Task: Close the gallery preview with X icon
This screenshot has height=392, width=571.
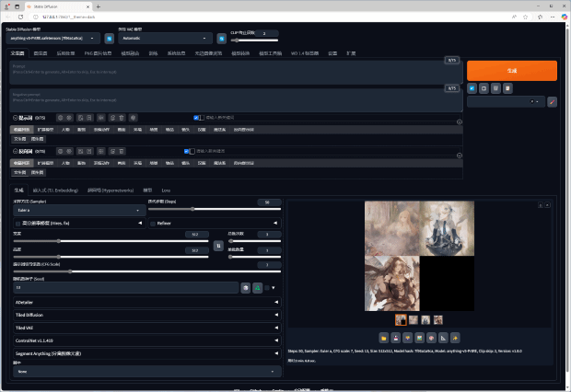Action: (547, 205)
